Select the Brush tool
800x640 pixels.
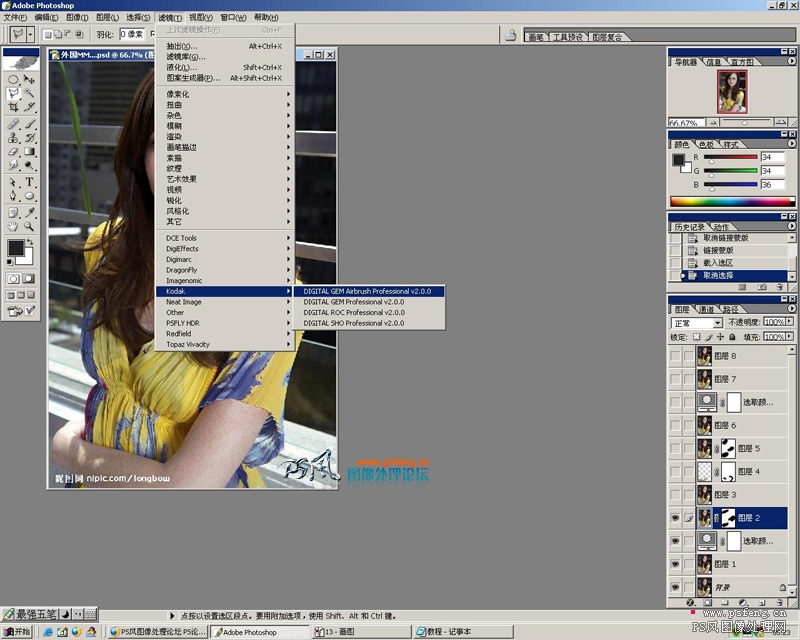[29, 124]
